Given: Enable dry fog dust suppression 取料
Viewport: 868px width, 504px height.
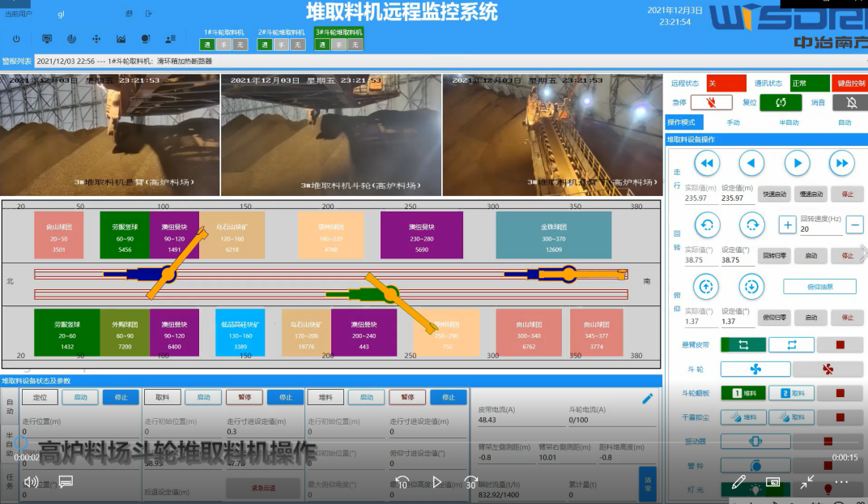Looking at the screenshot, I should (x=792, y=417).
